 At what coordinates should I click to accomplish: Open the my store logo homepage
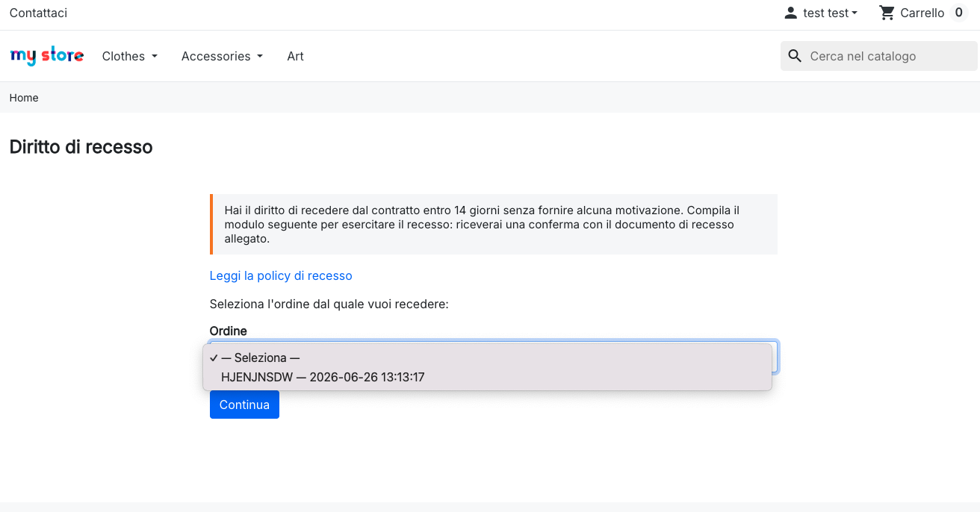(x=47, y=56)
